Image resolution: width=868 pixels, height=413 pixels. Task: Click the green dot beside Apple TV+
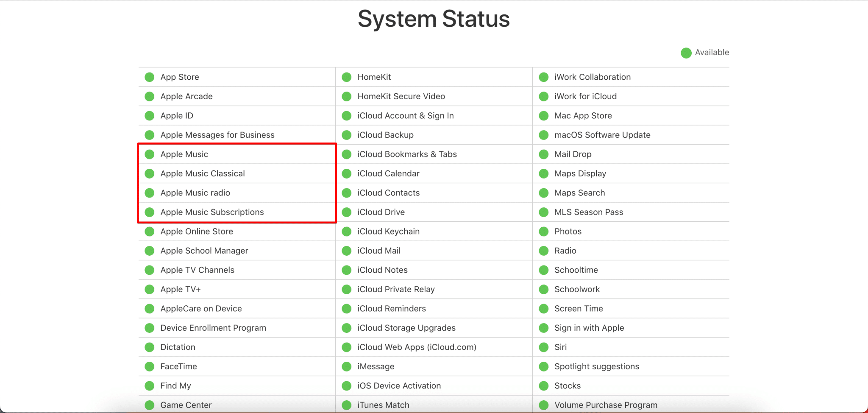pos(149,289)
